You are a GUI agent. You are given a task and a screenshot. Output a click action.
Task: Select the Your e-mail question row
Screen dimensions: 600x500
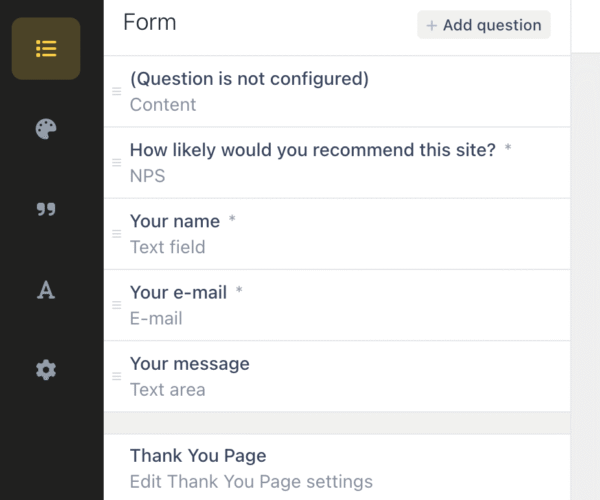337,305
